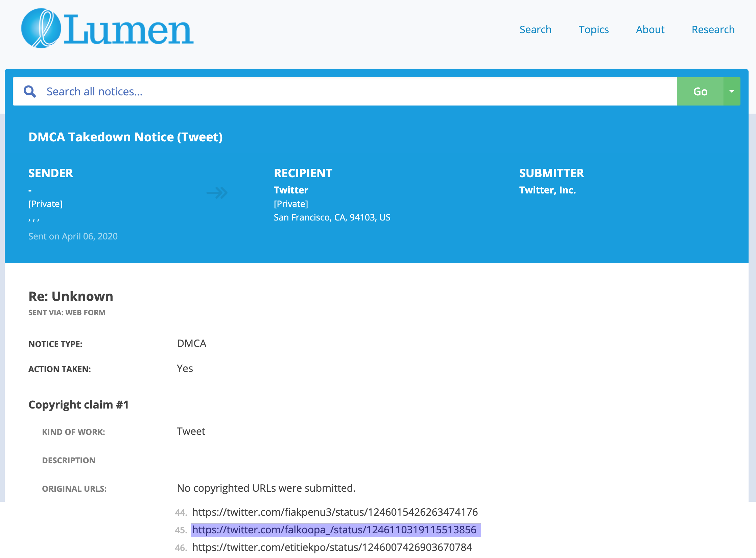The image size is (756, 558).
Task: Click the 'Sent on April 06, 2020' text
Action: point(73,236)
